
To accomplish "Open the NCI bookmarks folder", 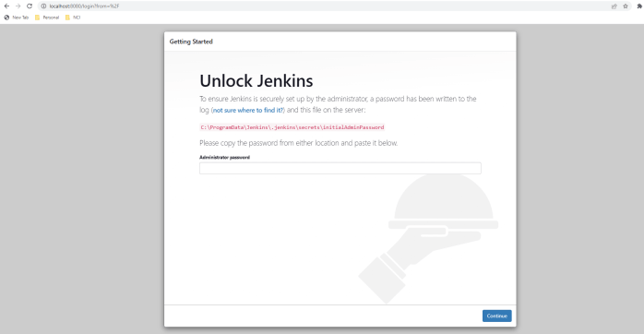I will coord(73,18).
